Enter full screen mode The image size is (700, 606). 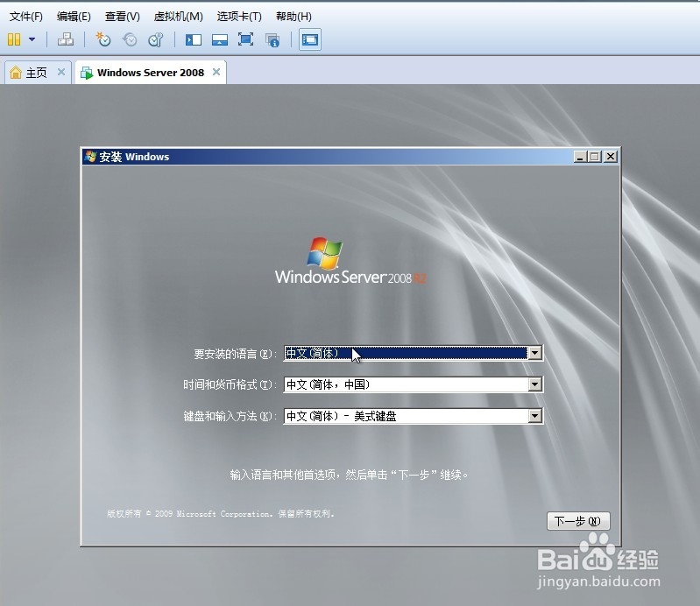[245, 39]
